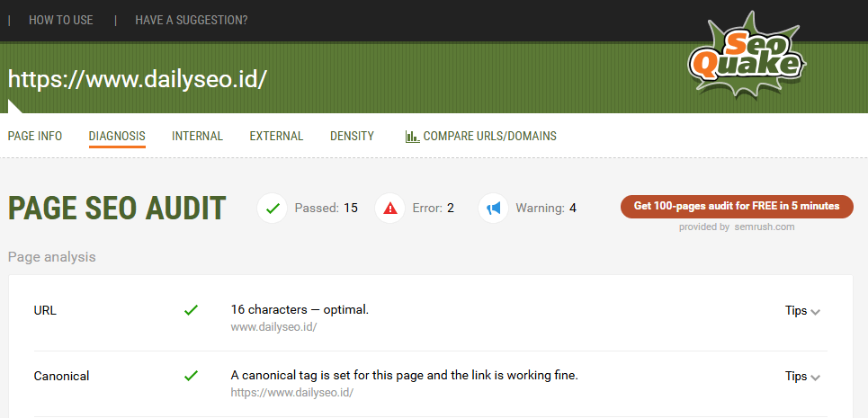
Task: Click the bar chart icon beside Compare URLs/Domains
Action: (412, 136)
